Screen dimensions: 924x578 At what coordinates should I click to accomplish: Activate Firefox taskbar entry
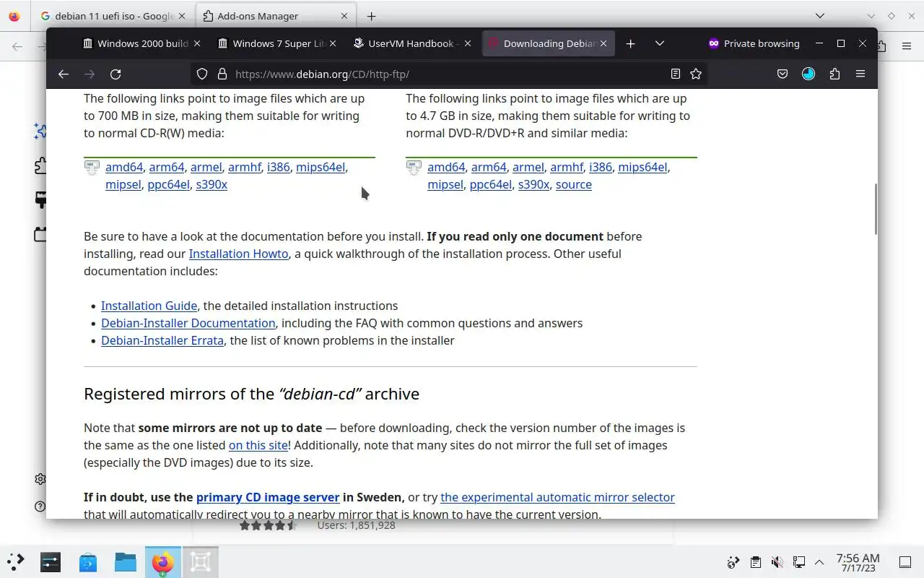tap(163, 561)
